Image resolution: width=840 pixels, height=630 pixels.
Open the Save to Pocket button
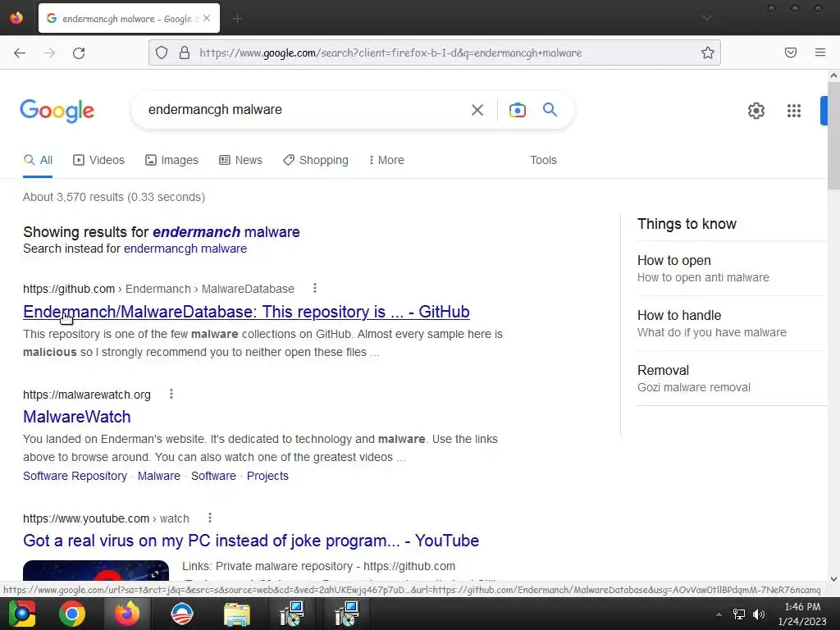point(791,52)
